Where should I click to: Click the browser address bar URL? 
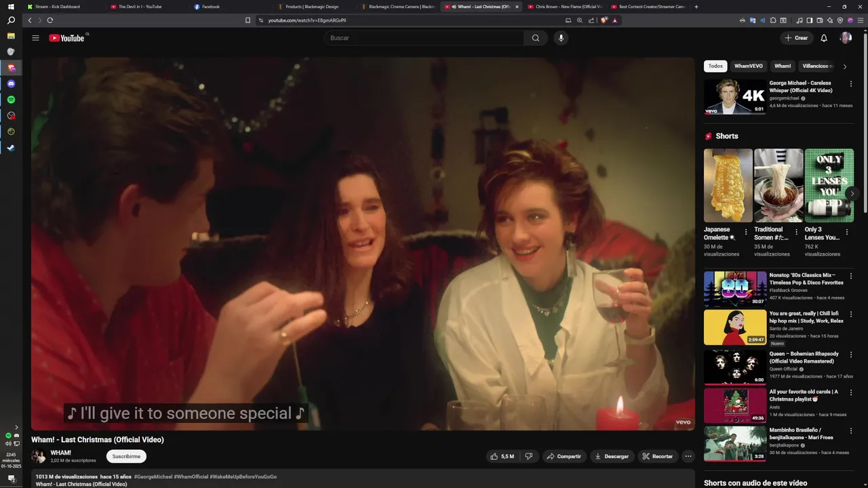pos(307,20)
